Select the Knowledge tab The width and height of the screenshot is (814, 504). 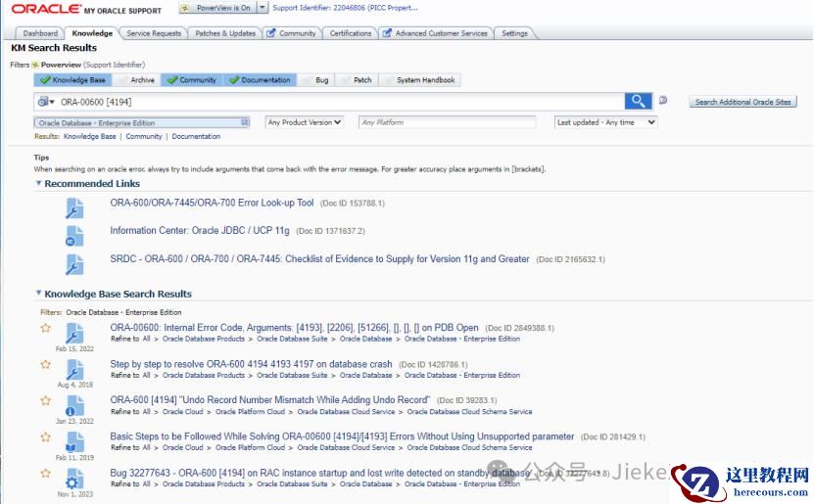tap(92, 33)
